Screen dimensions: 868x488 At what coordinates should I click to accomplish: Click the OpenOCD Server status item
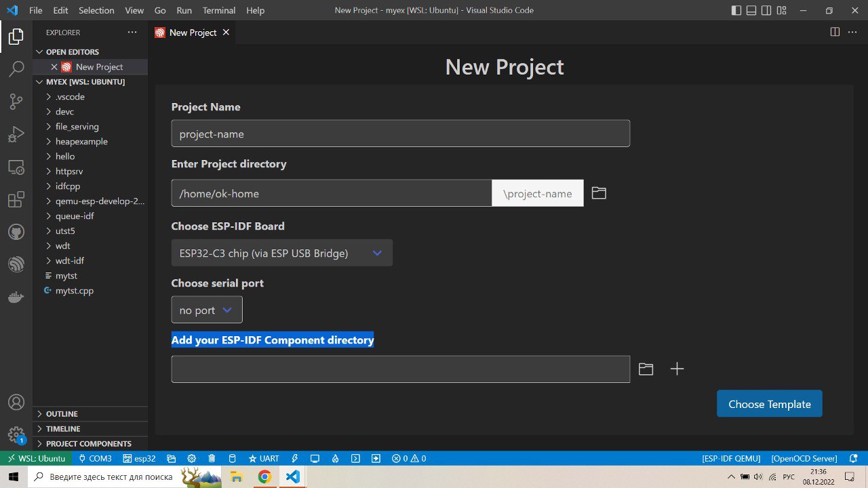[804, 458]
